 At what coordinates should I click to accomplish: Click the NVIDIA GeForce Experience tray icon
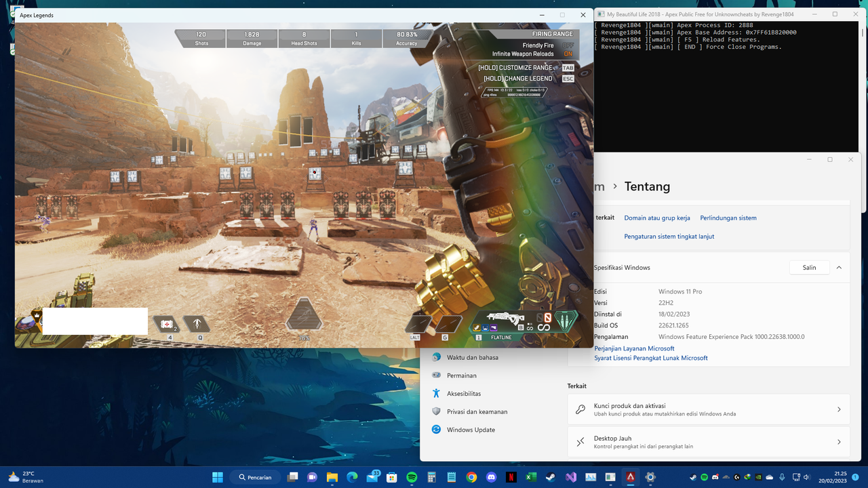pos(758,477)
